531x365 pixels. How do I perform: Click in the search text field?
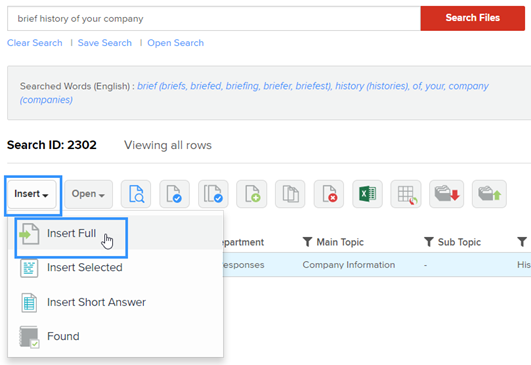(214, 18)
